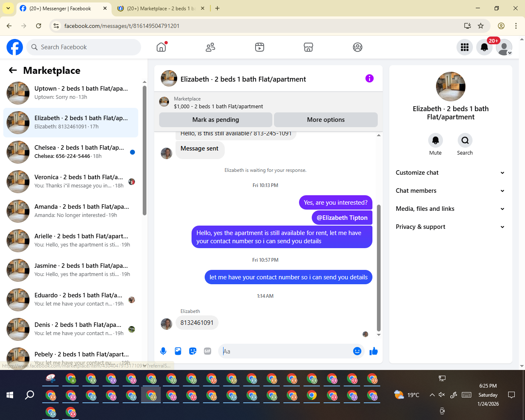The image size is (525, 420).
Task: Click the taskbar speaker muted icon
Action: (x=442, y=395)
